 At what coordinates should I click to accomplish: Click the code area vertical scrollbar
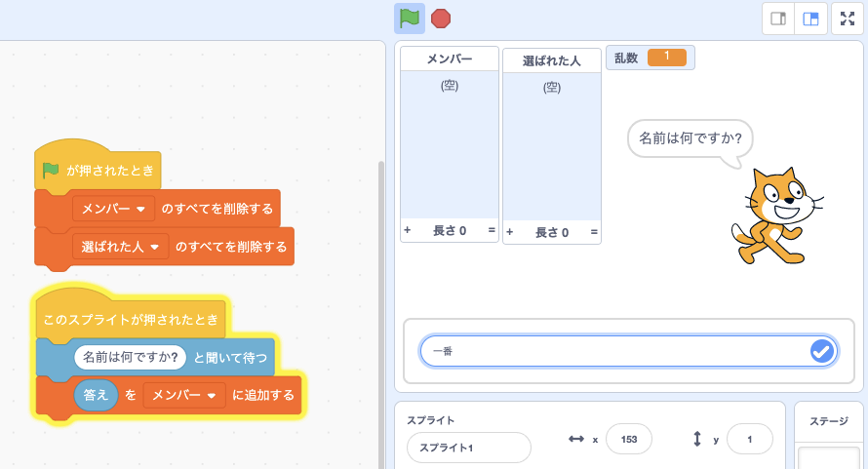[381, 315]
